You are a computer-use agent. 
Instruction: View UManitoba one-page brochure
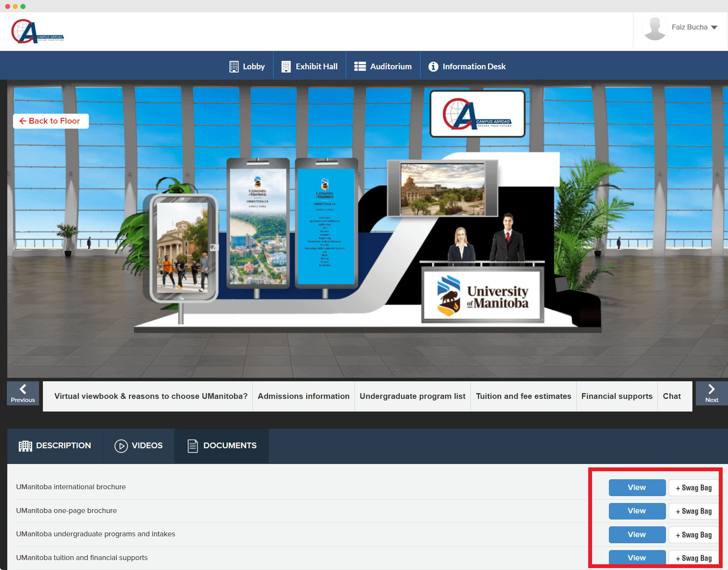[637, 511]
